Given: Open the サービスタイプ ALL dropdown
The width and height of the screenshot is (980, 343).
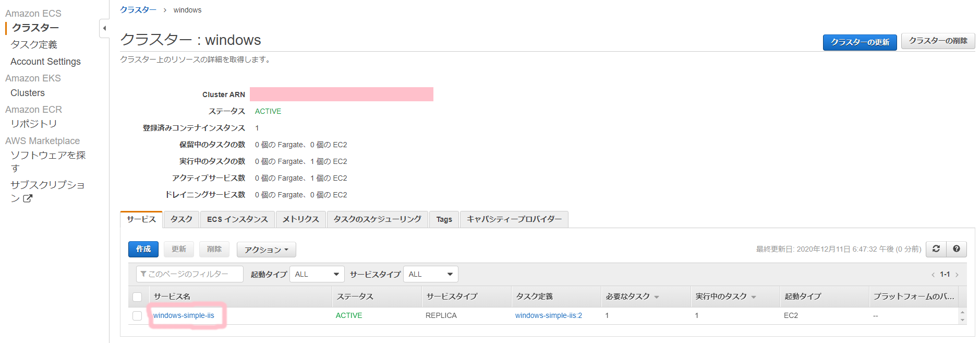Looking at the screenshot, I should 431,274.
